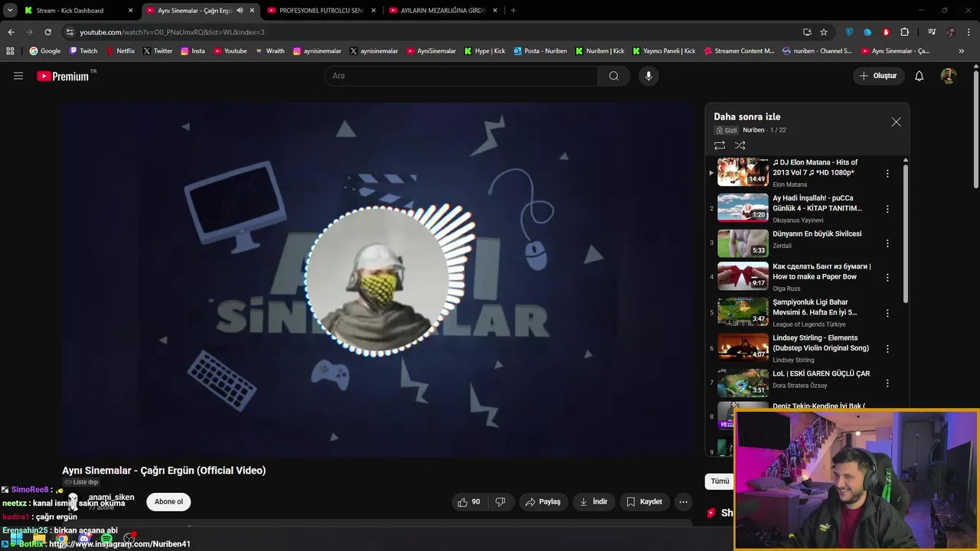Viewport: 980px width, 551px height.
Task: Like the video with thumbs-up
Action: 469,502
